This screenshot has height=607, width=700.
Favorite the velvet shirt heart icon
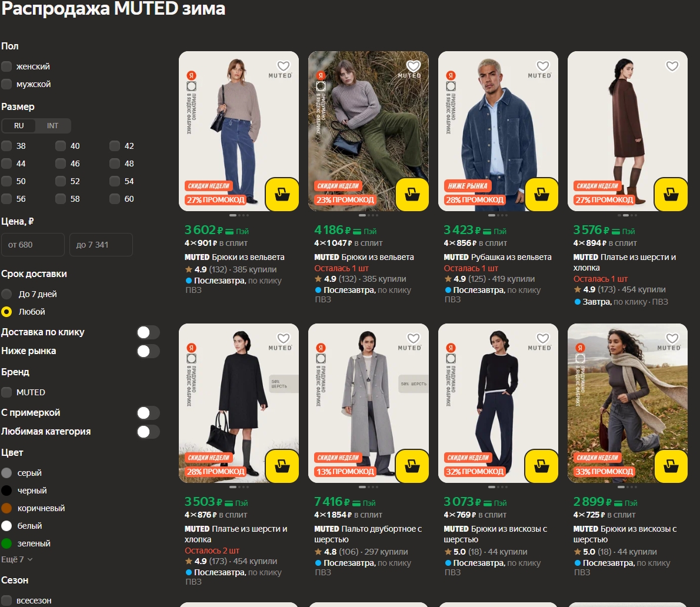tap(543, 66)
